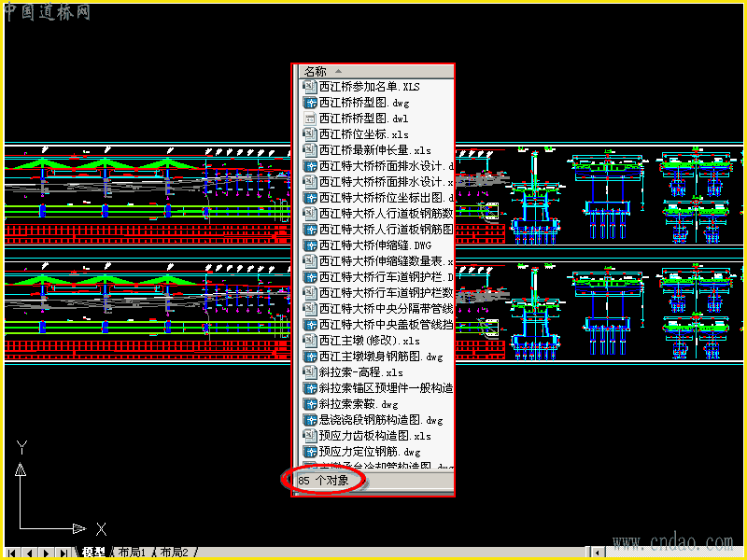Click the DWG icon of 悬浇浇段钢筋构造图.dwg

(310, 420)
